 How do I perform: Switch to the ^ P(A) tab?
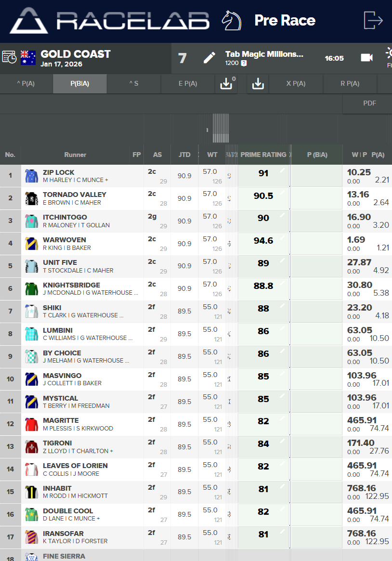26,84
